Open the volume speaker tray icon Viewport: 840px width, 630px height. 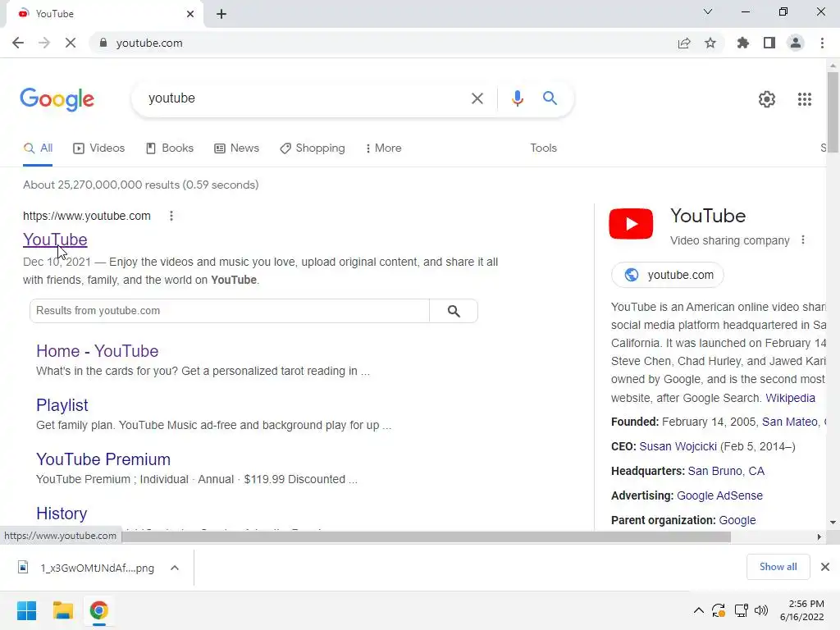pyautogui.click(x=761, y=610)
